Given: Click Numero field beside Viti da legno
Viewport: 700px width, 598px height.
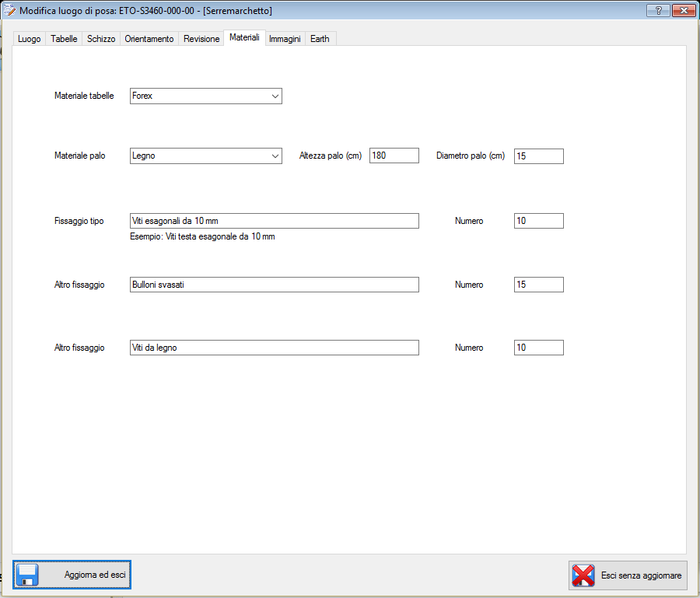Looking at the screenshot, I should click(538, 348).
